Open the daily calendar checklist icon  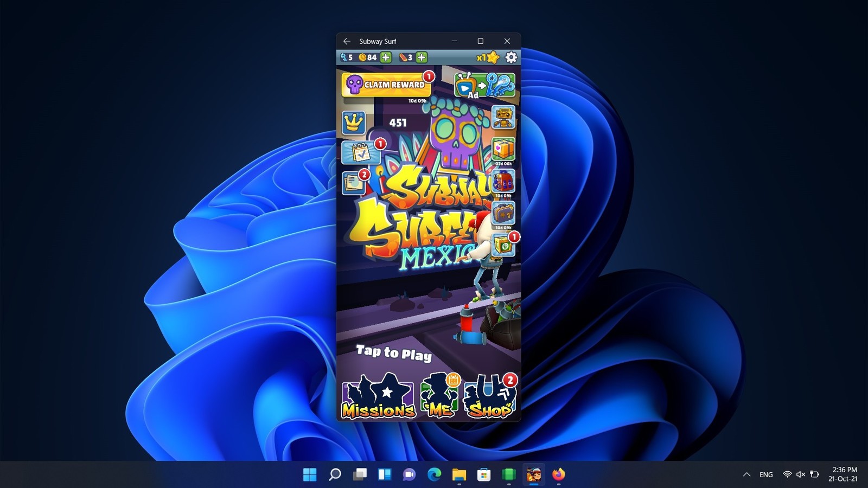[x=359, y=153]
